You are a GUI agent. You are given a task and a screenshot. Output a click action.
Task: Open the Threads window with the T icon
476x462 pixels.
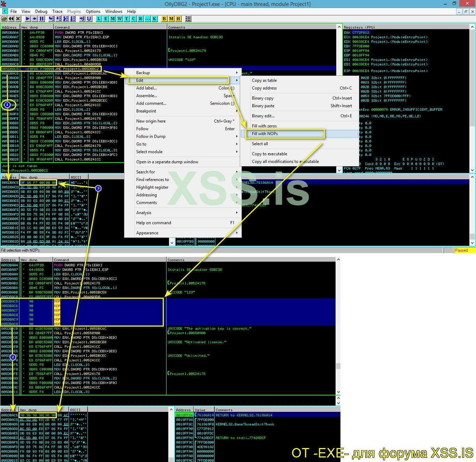127,19
